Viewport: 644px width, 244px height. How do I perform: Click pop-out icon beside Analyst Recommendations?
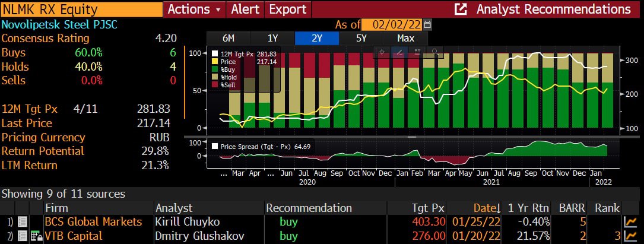pos(461,9)
